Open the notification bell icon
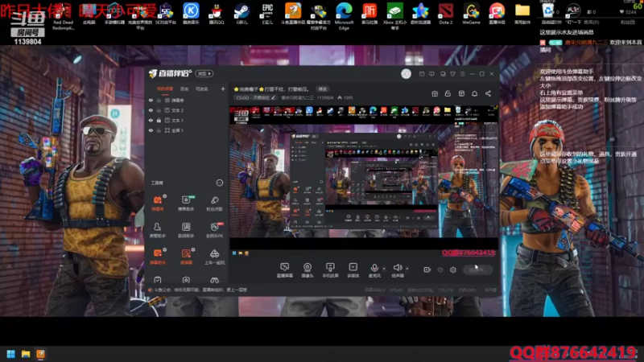This screenshot has height=362, width=644. pyautogui.click(x=474, y=93)
